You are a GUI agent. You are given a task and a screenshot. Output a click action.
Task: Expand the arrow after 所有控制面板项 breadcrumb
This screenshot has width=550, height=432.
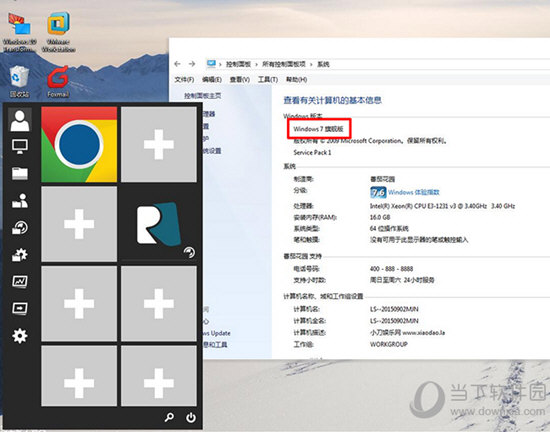311,64
